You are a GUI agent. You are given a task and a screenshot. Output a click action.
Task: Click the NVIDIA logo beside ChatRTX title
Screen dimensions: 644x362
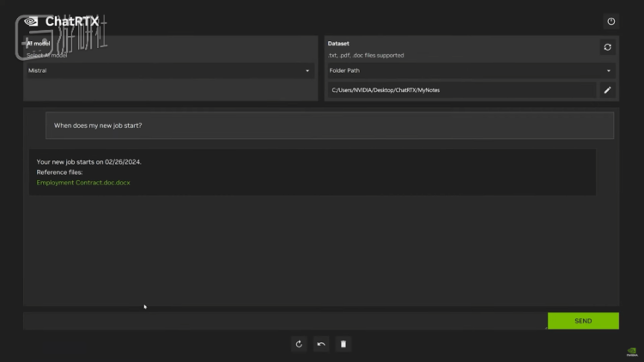click(31, 21)
